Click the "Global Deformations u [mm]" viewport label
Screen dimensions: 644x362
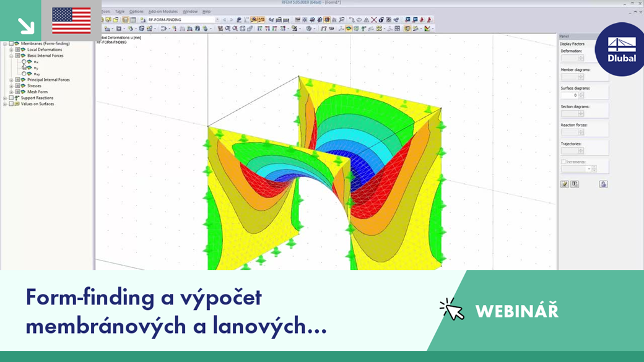[x=119, y=37]
